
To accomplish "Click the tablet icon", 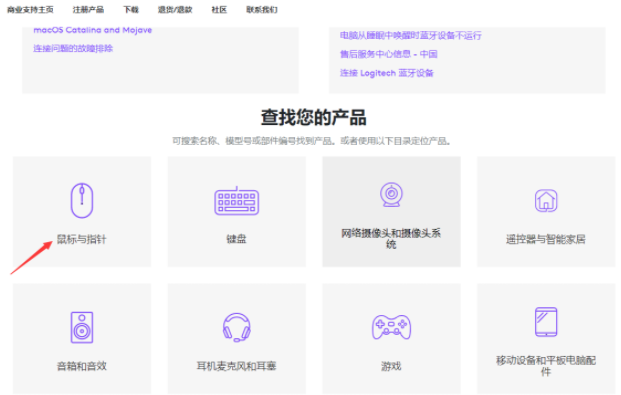I will tap(546, 322).
